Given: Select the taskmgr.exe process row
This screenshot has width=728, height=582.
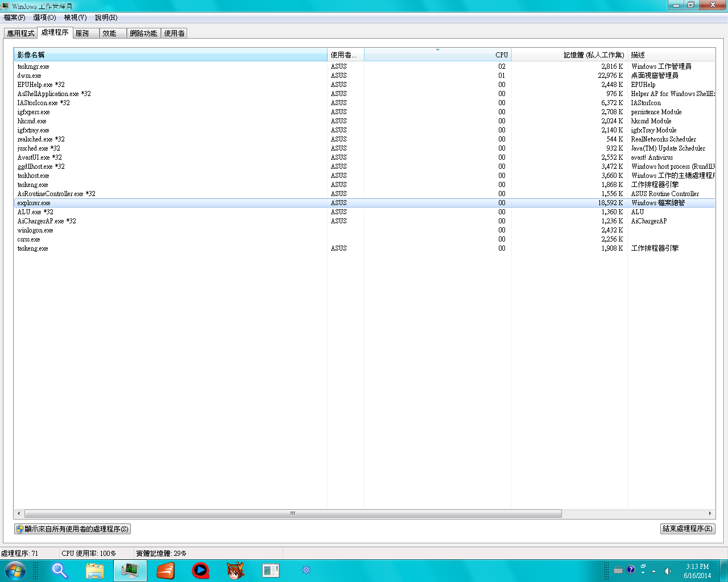Looking at the screenshot, I should coord(364,66).
